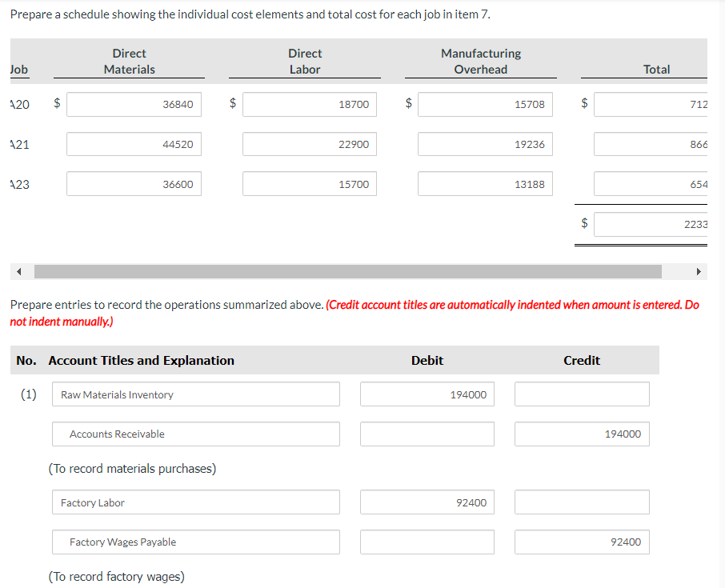Click the Accounts Receivable account title field

195,434
